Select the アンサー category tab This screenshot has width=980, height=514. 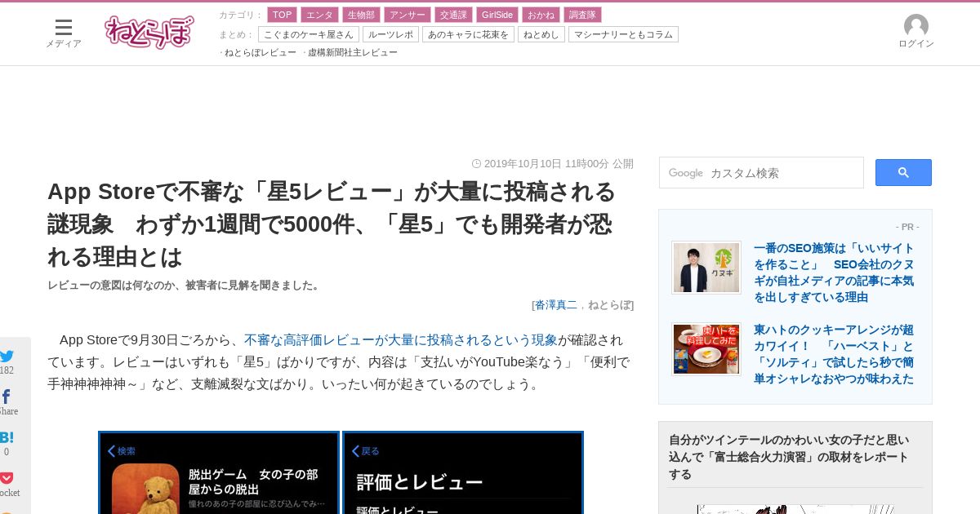407,15
